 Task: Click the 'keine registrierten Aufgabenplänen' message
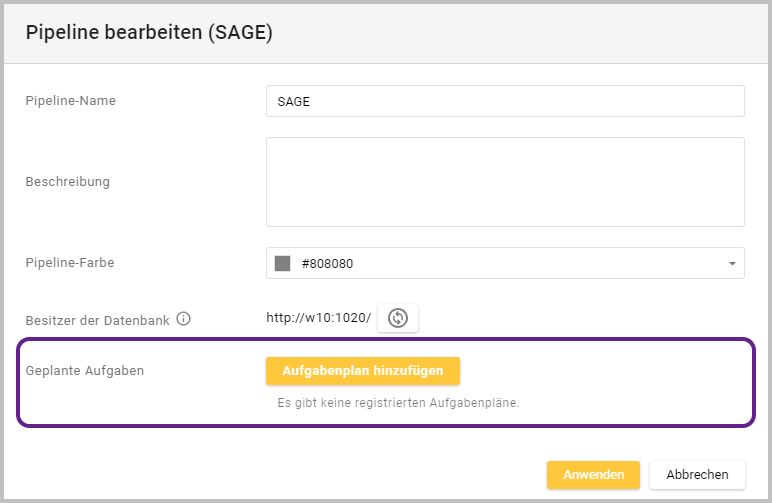click(399, 404)
